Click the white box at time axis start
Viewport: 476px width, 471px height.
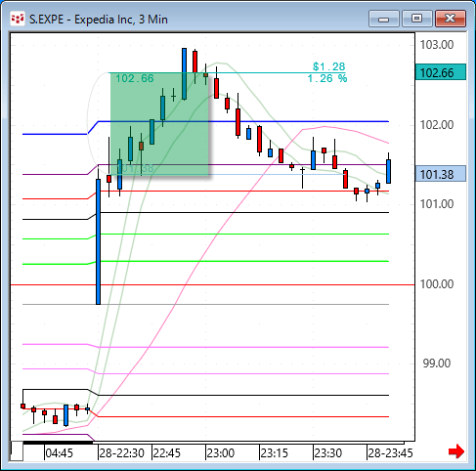click(17, 451)
